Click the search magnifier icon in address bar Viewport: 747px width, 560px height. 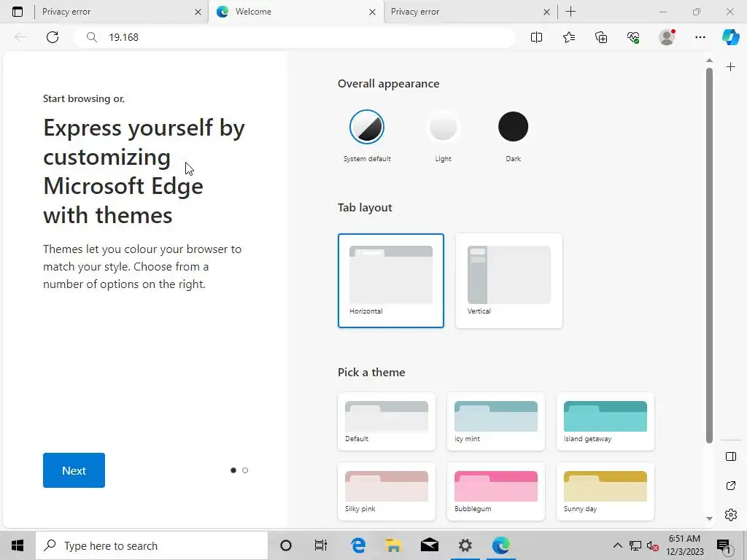click(x=91, y=37)
